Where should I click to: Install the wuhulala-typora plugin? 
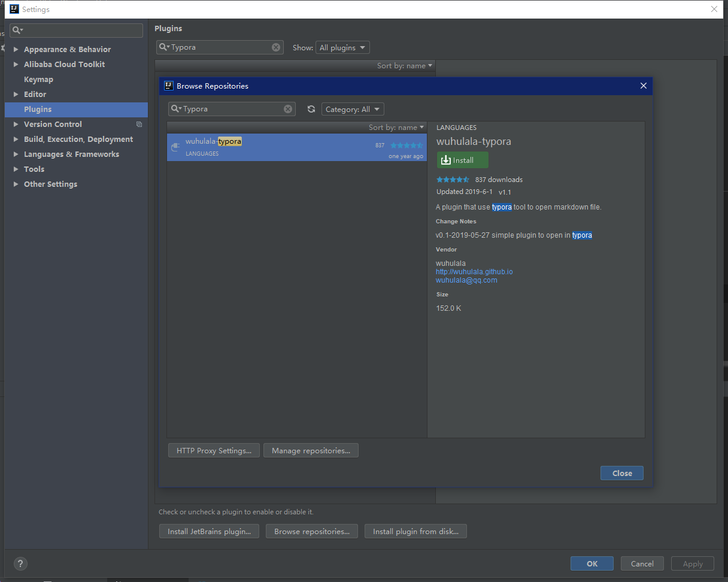point(462,160)
